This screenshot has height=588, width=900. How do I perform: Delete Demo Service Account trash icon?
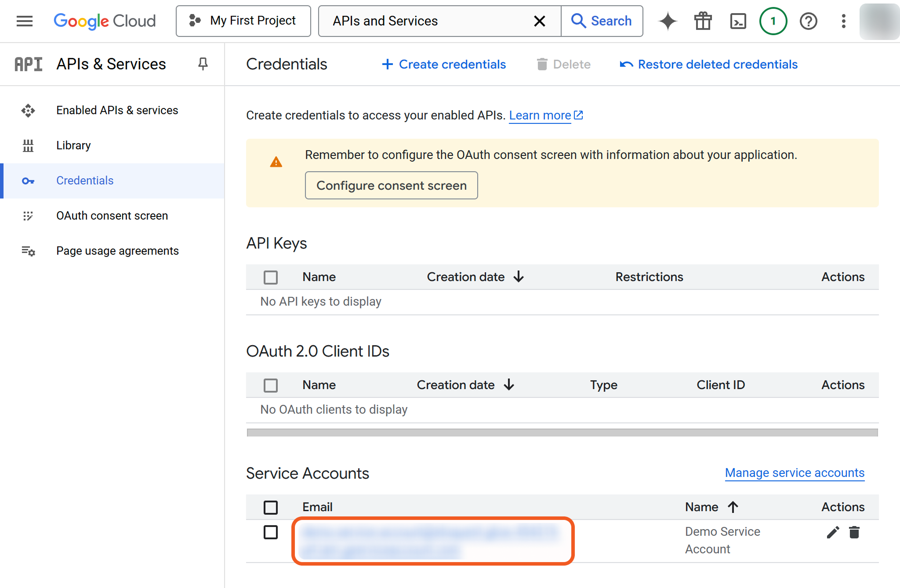click(854, 532)
